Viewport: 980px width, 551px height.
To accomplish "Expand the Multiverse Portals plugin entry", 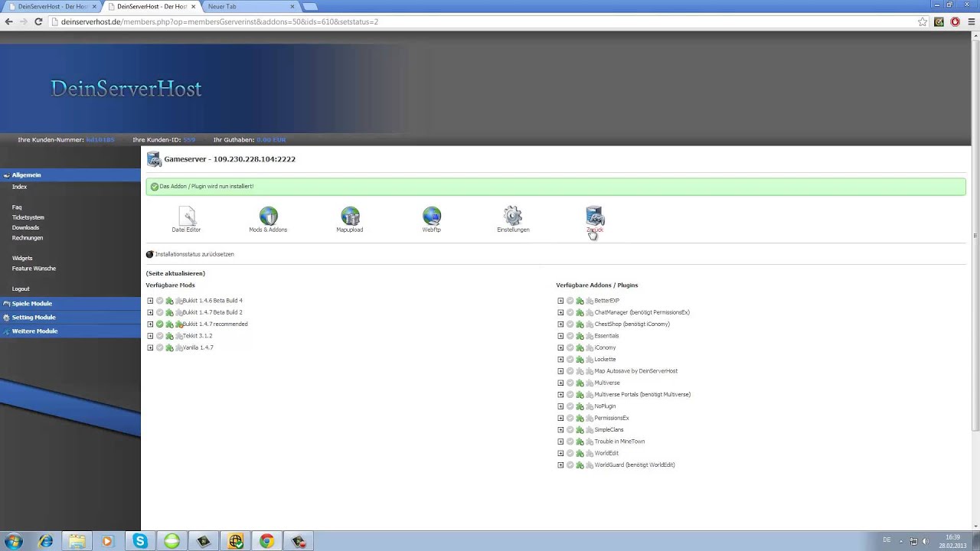I will [x=560, y=395].
